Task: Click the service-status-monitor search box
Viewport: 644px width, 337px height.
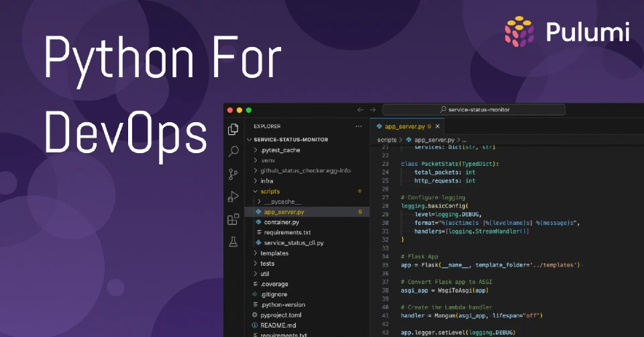Action: pyautogui.click(x=474, y=109)
